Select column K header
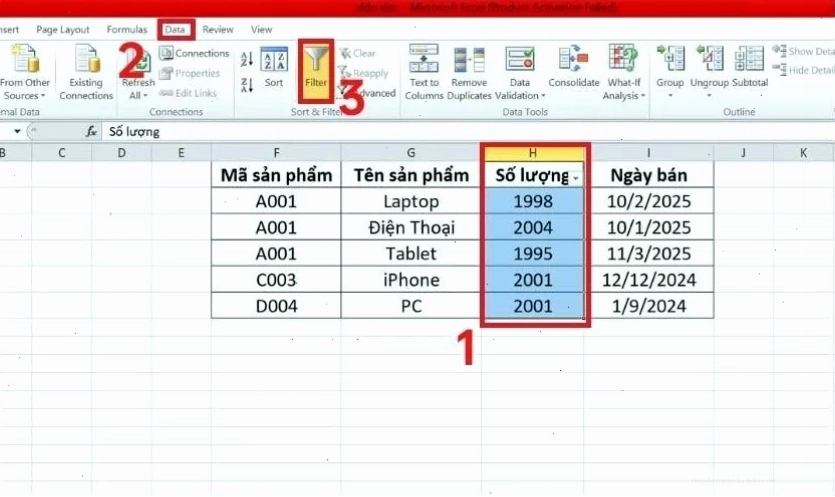835x497 pixels. (803, 153)
